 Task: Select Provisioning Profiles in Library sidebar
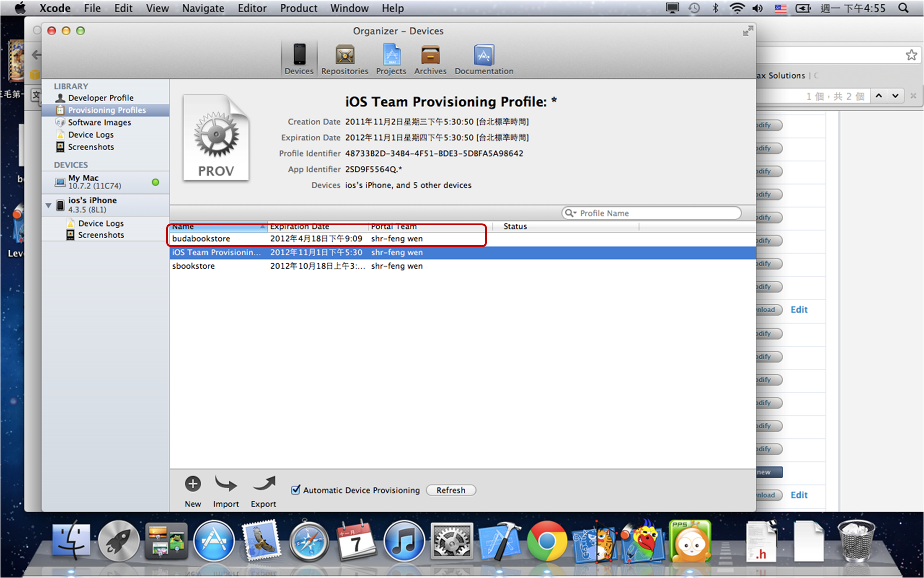coord(105,110)
